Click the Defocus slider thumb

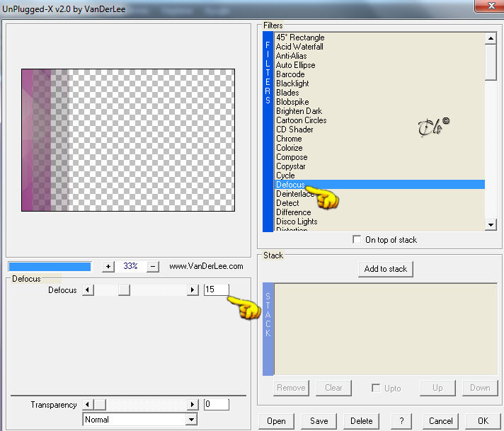124,290
